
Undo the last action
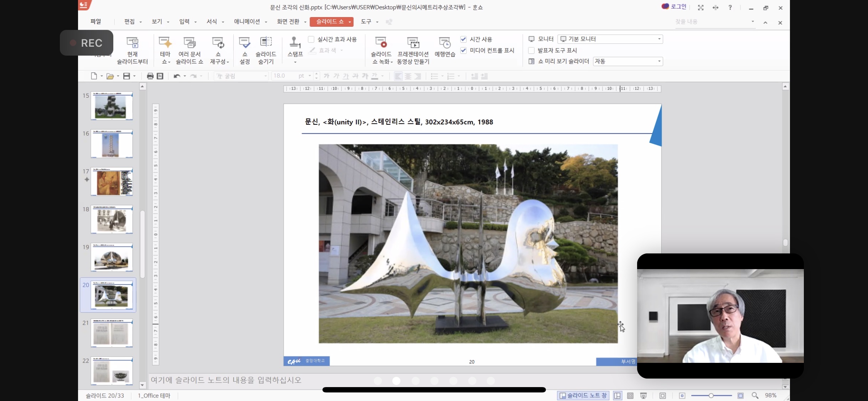(x=177, y=76)
